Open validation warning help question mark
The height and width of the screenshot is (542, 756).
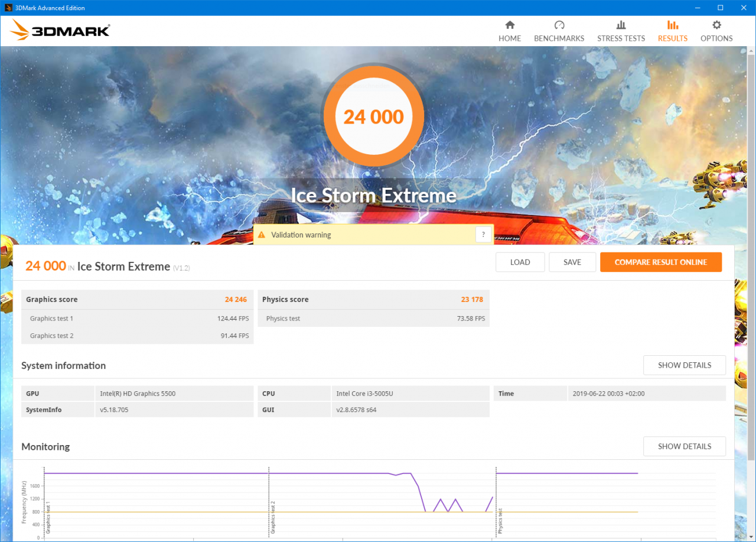coord(484,235)
